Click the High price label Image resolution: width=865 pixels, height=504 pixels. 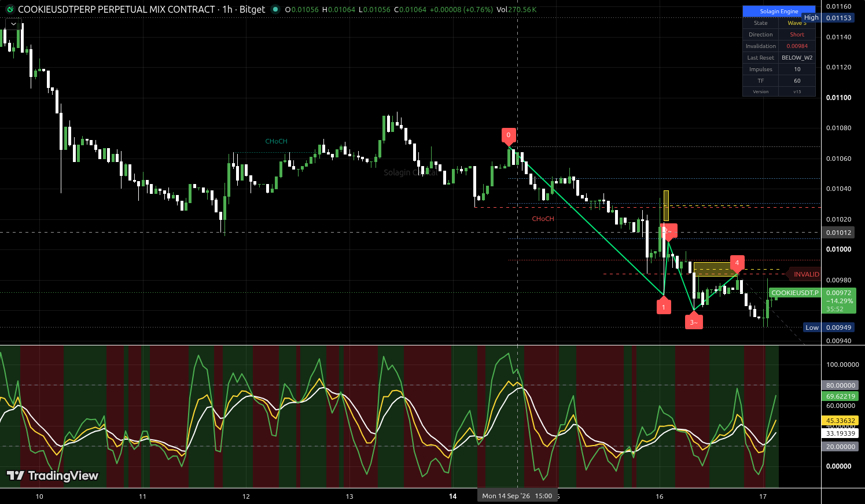(x=811, y=18)
